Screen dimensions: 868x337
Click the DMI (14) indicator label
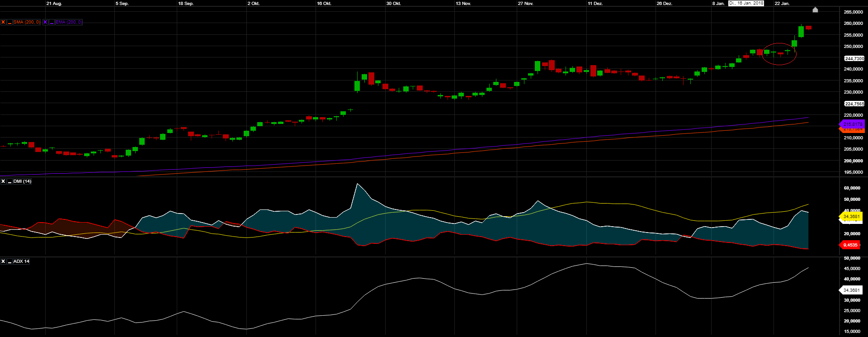22,181
